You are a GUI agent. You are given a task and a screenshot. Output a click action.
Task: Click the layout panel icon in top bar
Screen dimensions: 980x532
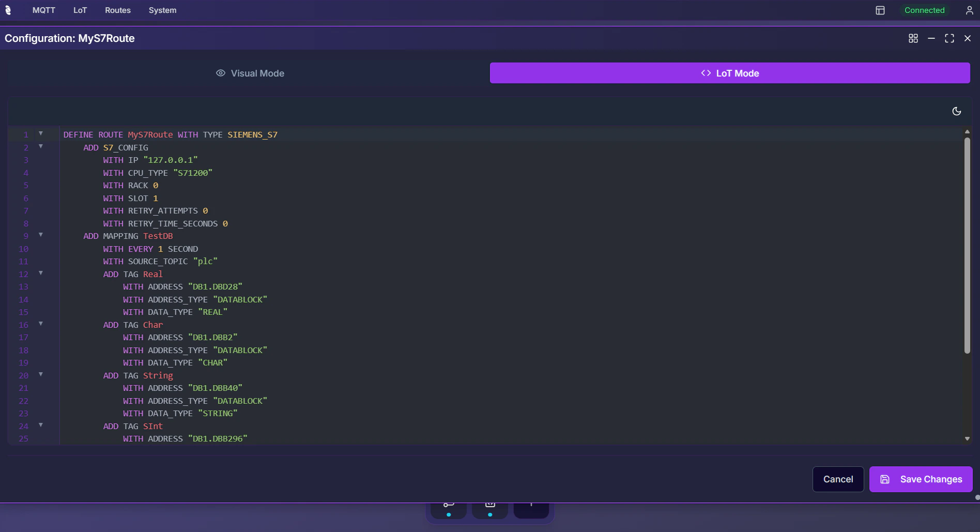tap(880, 10)
